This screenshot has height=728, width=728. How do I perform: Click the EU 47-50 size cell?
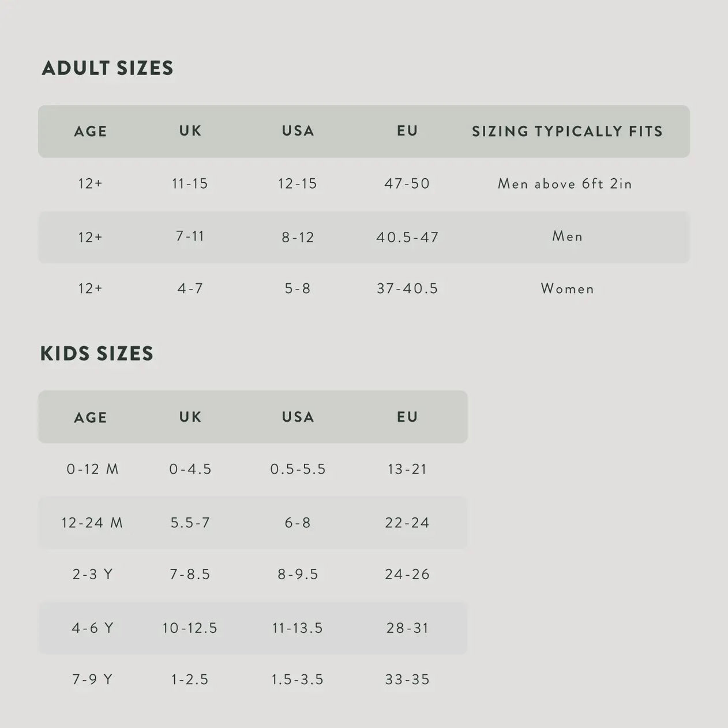(407, 184)
